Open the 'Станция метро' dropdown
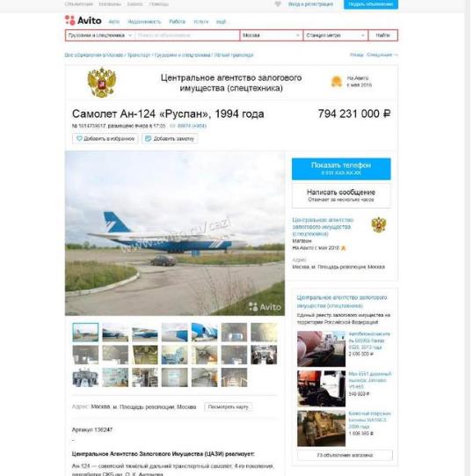 [x=336, y=35]
